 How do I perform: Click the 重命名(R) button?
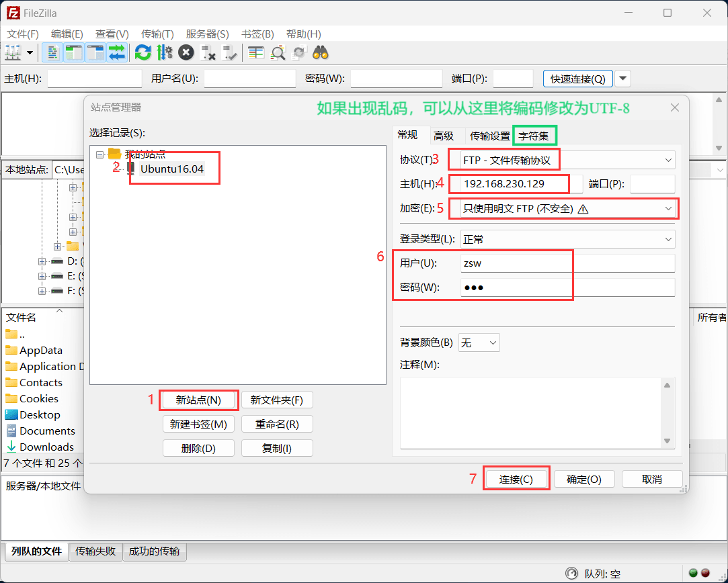(x=277, y=424)
